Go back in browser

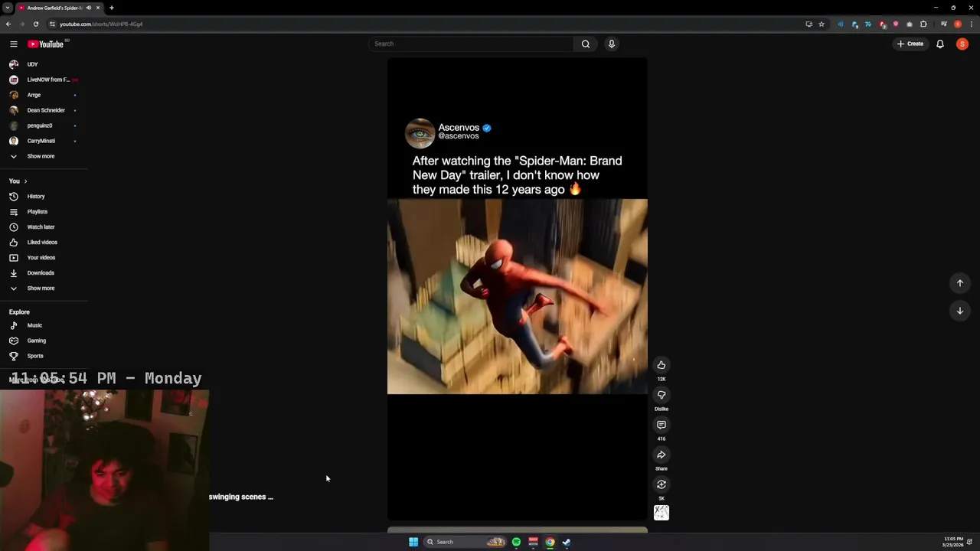tap(8, 24)
